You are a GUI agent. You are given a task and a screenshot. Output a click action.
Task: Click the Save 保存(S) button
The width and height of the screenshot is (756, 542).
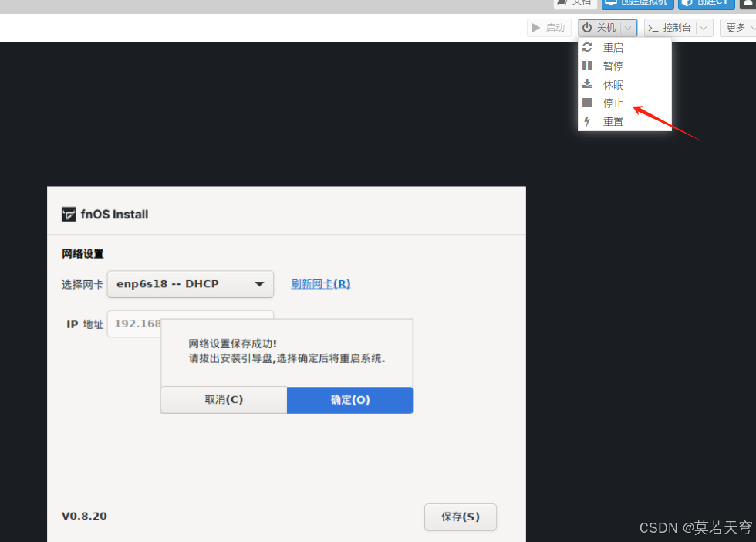click(x=460, y=517)
